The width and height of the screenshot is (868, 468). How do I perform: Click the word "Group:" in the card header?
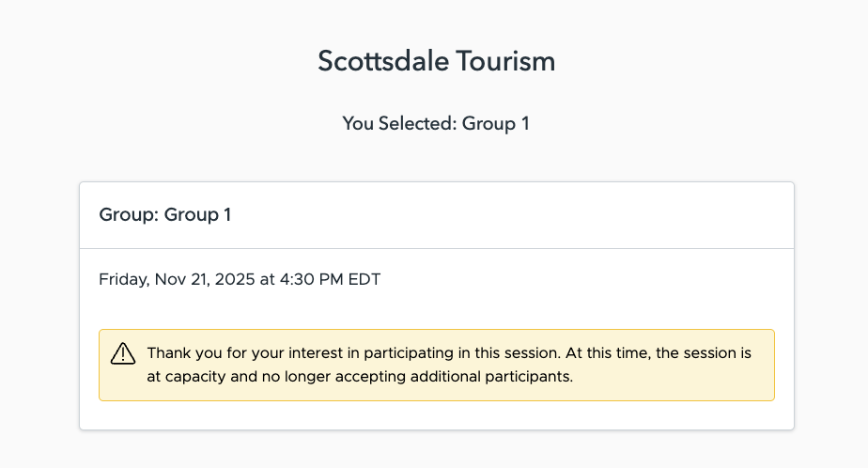pos(129,215)
